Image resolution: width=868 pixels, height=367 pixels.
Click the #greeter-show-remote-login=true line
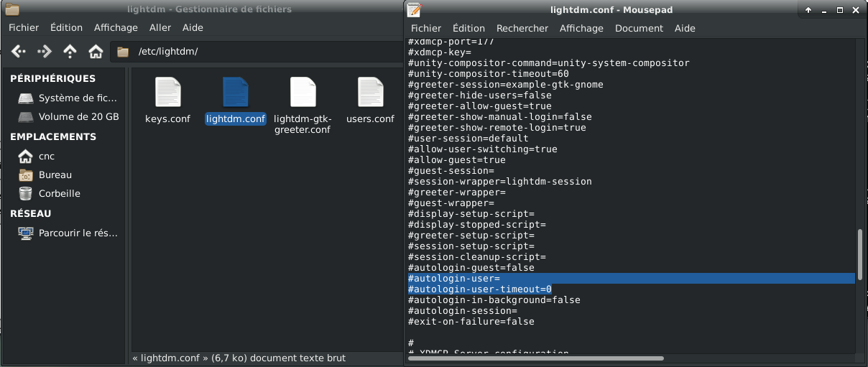pos(497,127)
